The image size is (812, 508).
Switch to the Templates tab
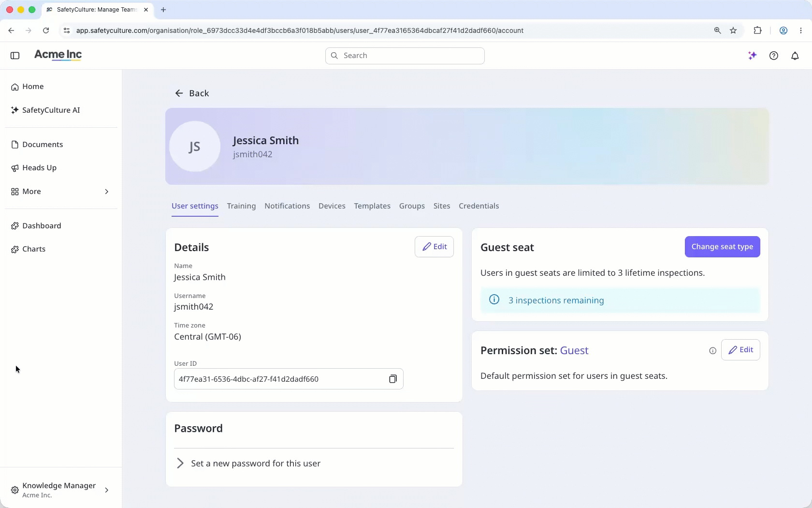tap(372, 206)
